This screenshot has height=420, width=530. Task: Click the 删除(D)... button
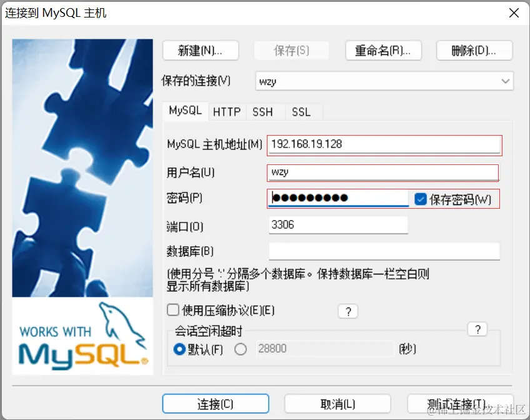tap(474, 51)
